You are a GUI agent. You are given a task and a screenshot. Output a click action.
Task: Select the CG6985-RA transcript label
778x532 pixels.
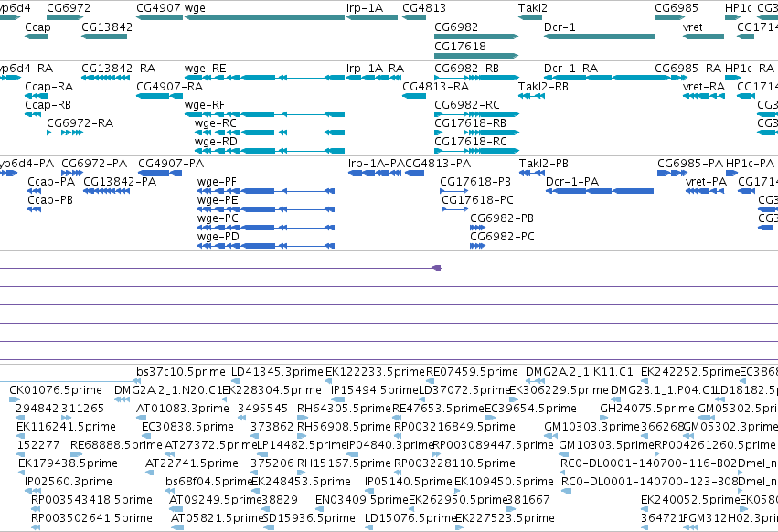click(x=687, y=68)
